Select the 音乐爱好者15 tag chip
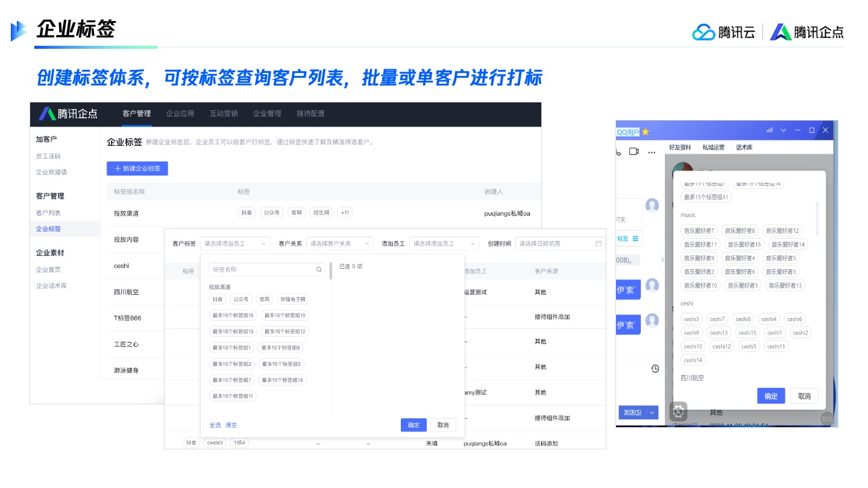 tap(743, 244)
